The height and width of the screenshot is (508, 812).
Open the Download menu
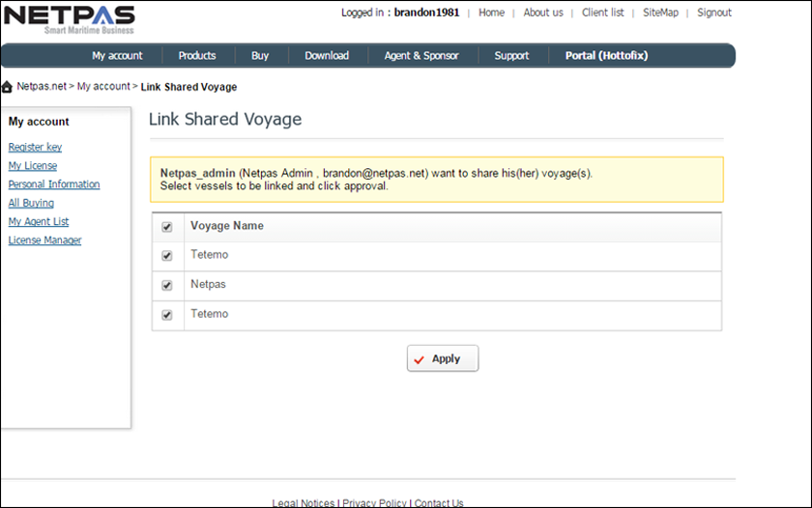coord(327,55)
